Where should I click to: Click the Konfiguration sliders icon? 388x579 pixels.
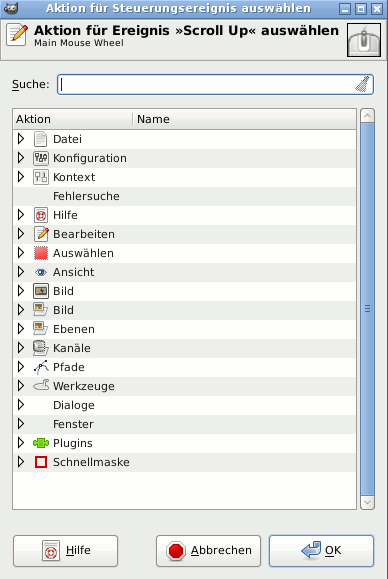(x=41, y=158)
